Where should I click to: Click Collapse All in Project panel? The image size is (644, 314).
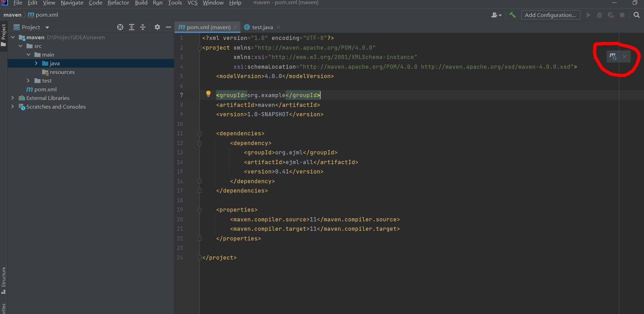click(143, 27)
